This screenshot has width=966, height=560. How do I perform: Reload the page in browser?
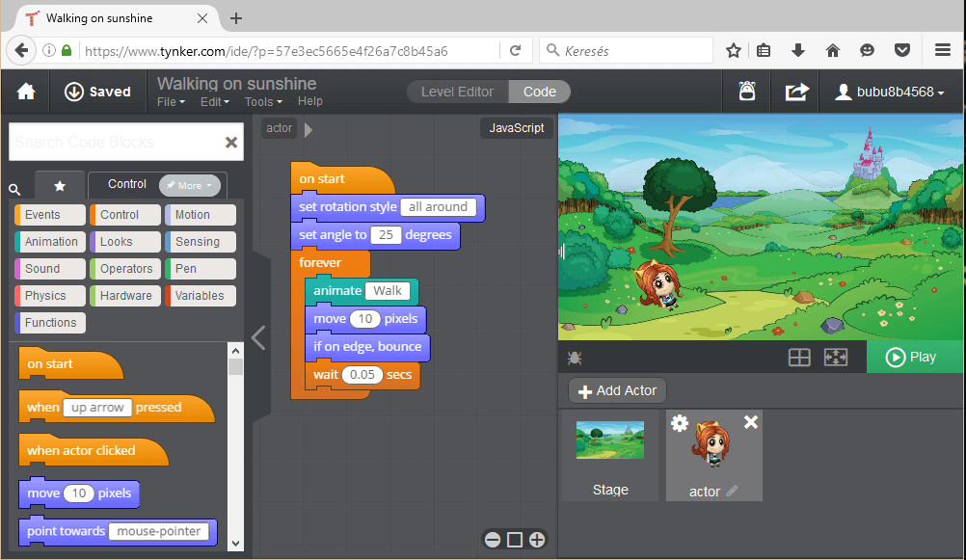point(516,50)
